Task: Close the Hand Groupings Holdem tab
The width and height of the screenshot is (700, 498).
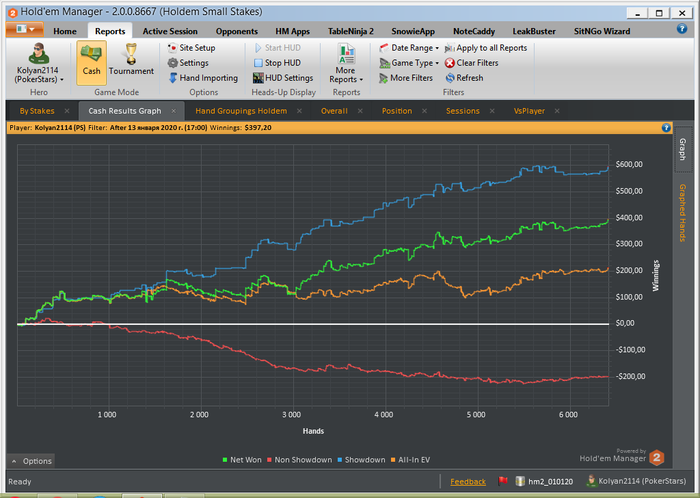Action: (300, 111)
